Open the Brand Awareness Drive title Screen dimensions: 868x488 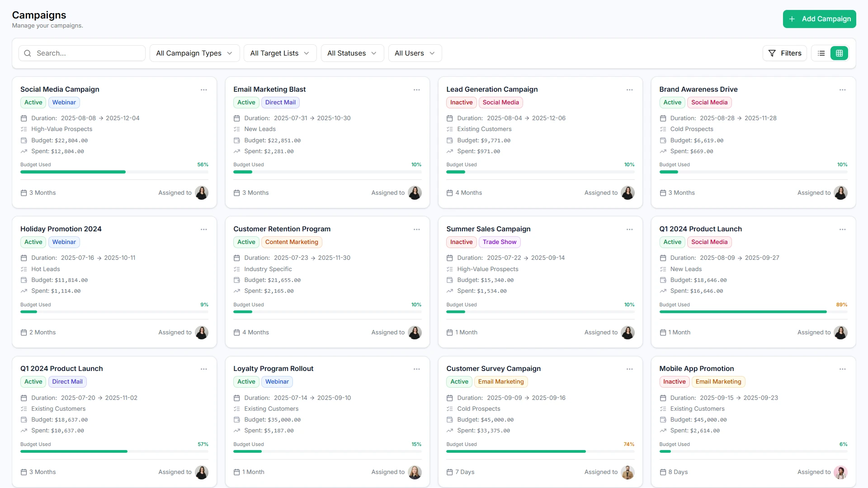[x=698, y=89]
